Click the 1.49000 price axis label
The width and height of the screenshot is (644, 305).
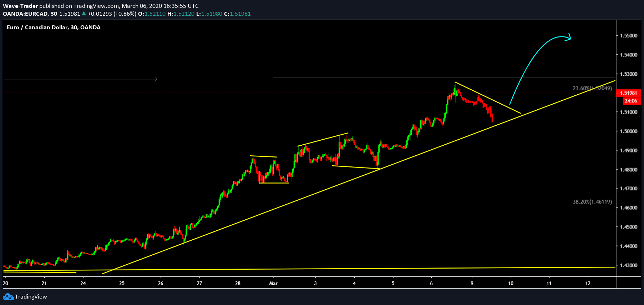click(629, 150)
